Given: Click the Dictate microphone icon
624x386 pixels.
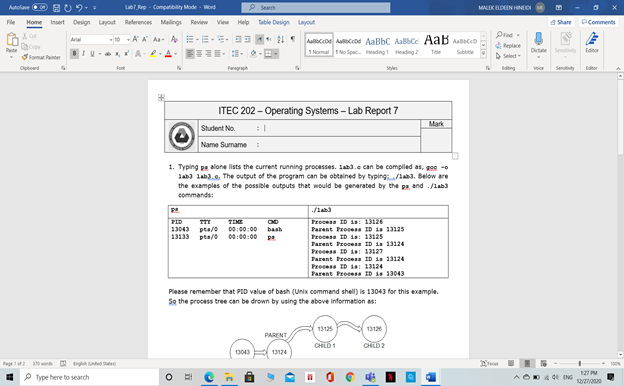Looking at the screenshot, I should point(538,43).
